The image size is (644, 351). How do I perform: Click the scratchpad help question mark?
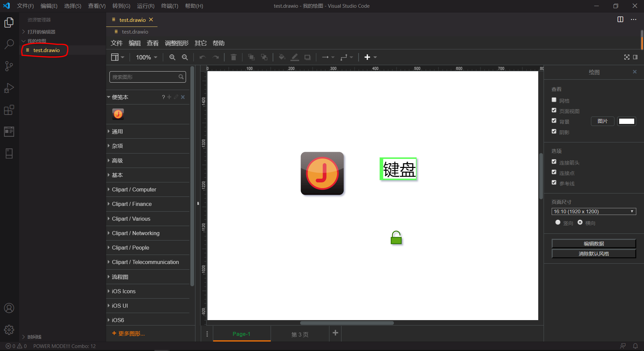[x=164, y=97]
